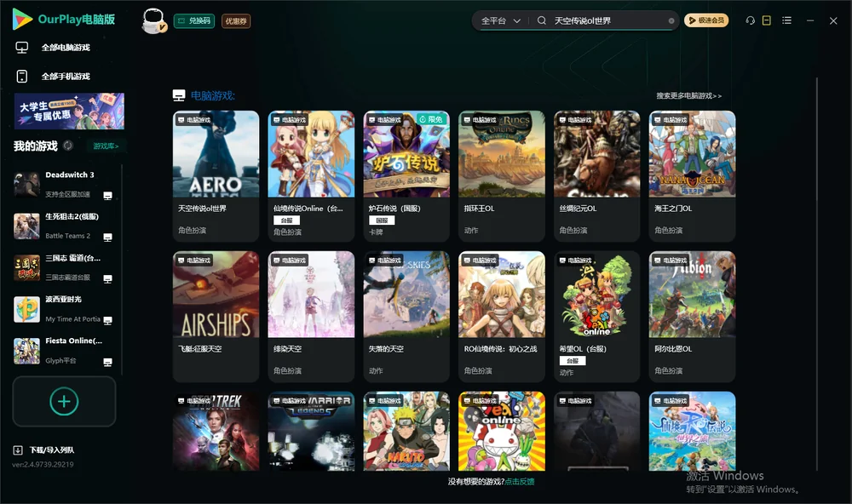Click the 电脑游戏 badge on 阿尔比恩OL
This screenshot has width=852, height=504.
coord(671,261)
